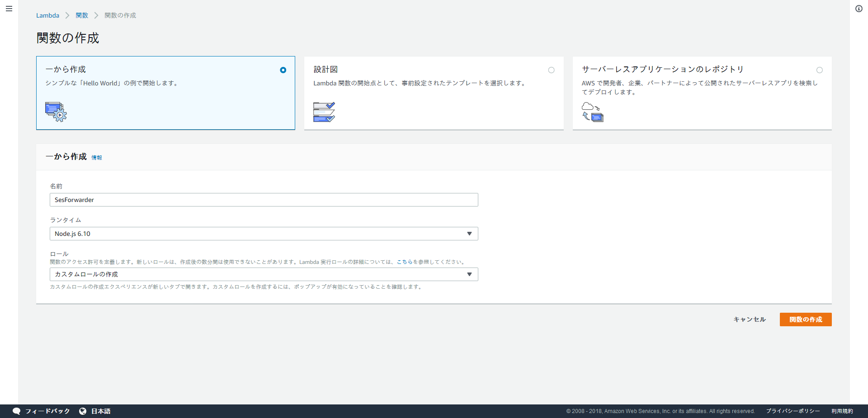Click the 設計図 blueprint checklist icon
868x418 pixels.
tap(324, 112)
